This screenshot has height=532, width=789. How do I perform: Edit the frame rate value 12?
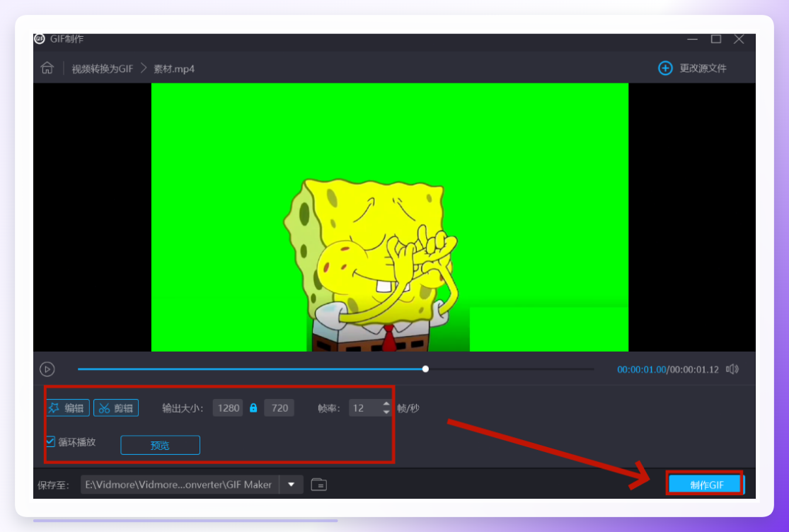point(365,407)
